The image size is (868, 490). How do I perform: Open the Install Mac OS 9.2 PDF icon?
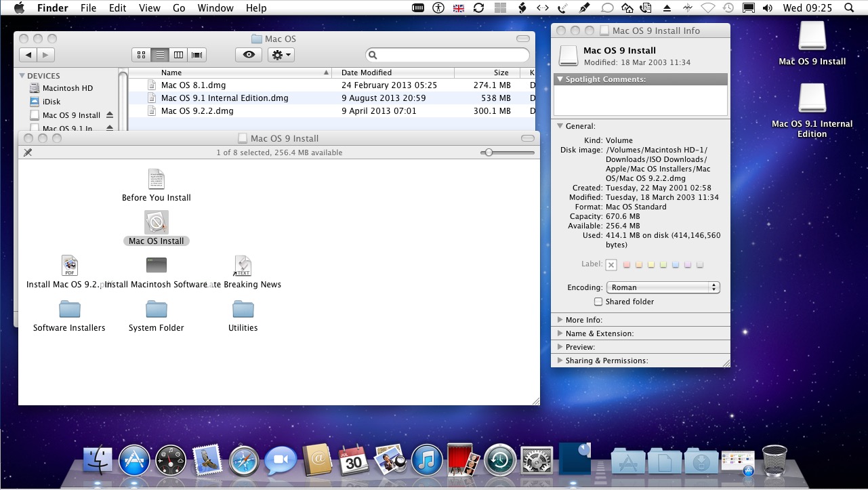point(69,266)
